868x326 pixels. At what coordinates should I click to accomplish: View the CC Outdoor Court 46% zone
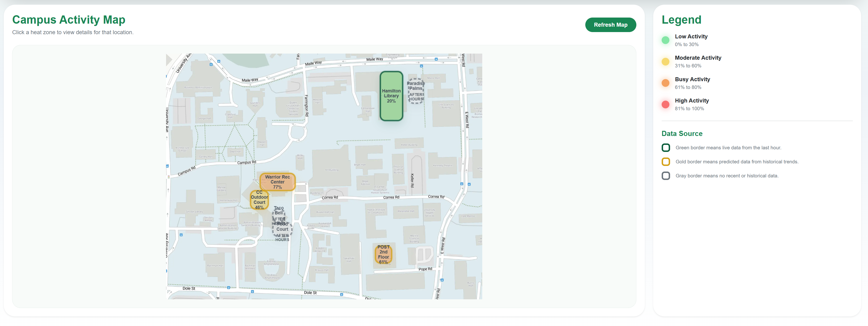pyautogui.click(x=259, y=200)
